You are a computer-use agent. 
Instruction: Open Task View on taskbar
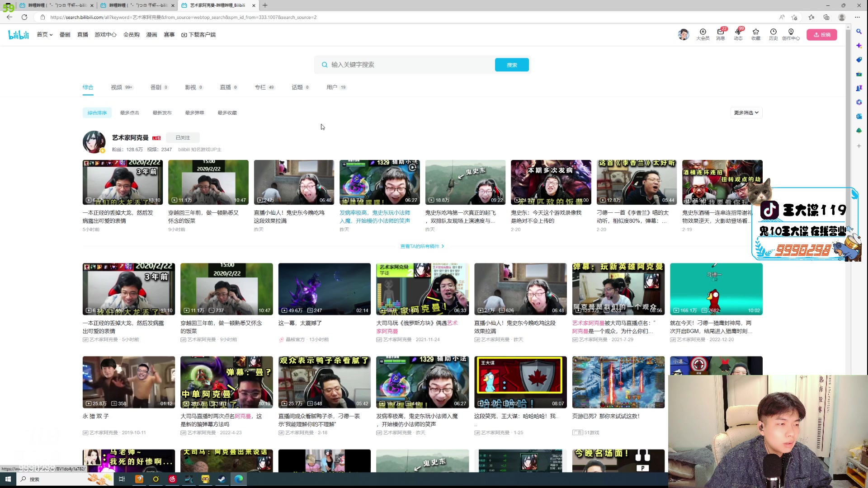122,479
